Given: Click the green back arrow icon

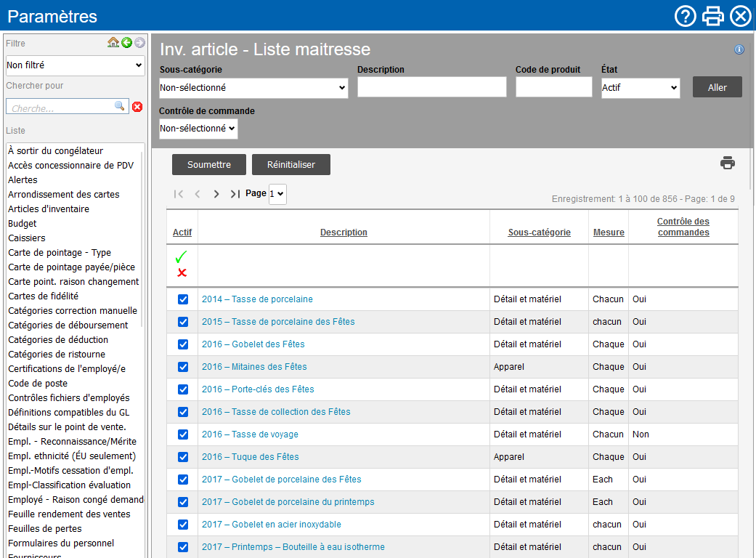Looking at the screenshot, I should (126, 43).
